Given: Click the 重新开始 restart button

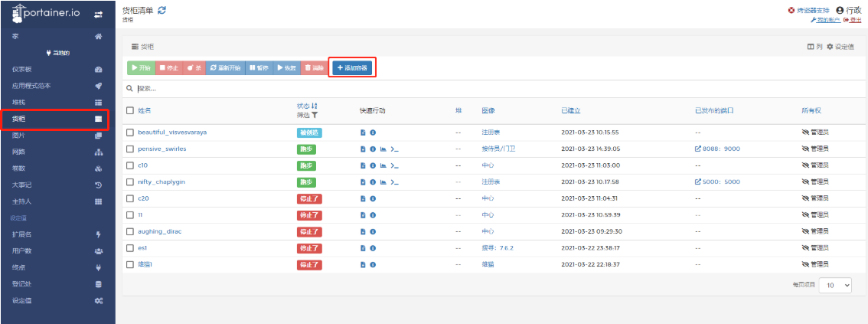Looking at the screenshot, I should point(225,67).
